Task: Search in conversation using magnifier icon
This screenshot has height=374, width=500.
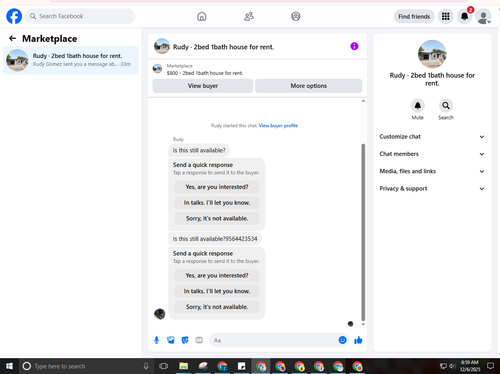Action: pos(446,106)
